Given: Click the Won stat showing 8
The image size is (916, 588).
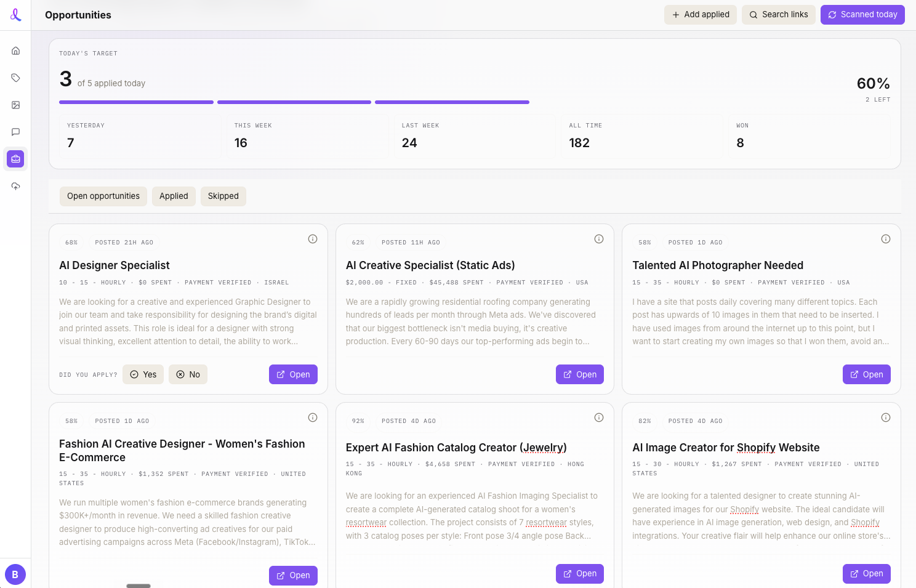Looking at the screenshot, I should coord(810,136).
